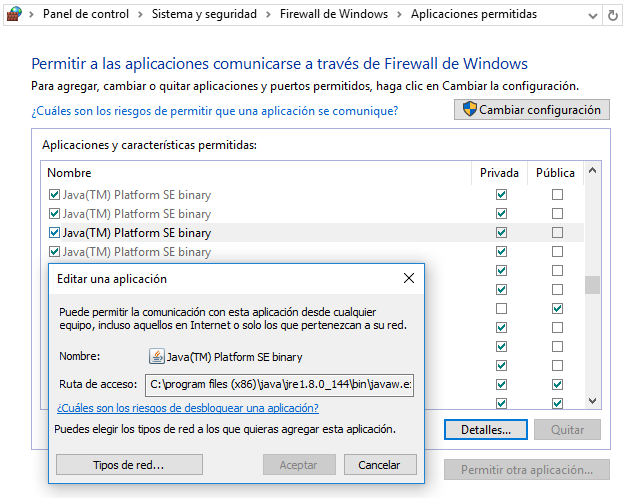Click the scroll down arrow of the applications list

click(x=592, y=401)
